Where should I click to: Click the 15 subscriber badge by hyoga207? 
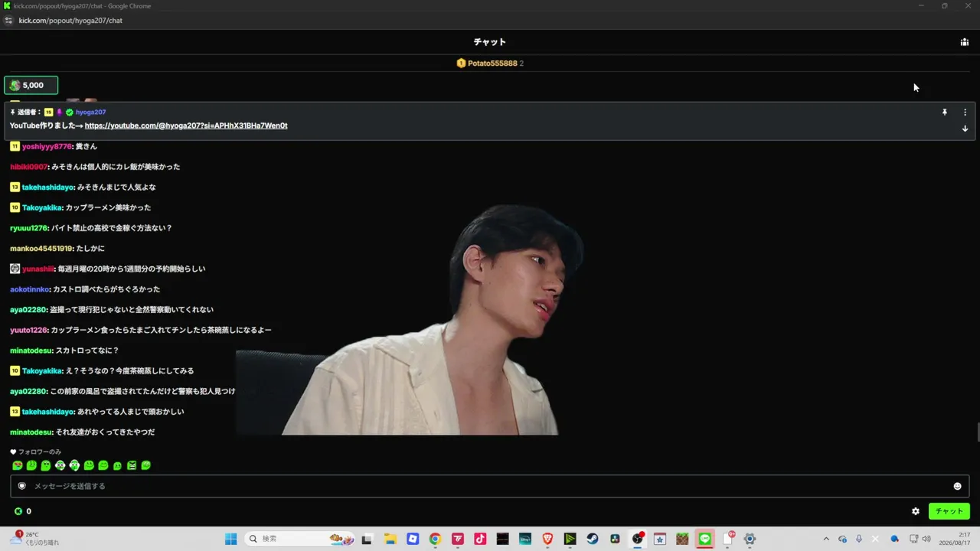point(48,112)
